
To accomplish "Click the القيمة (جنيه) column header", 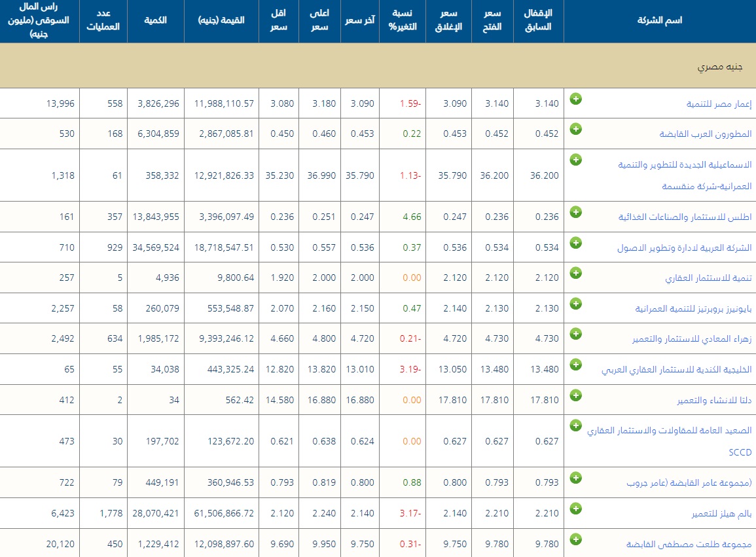I will coord(221,20).
